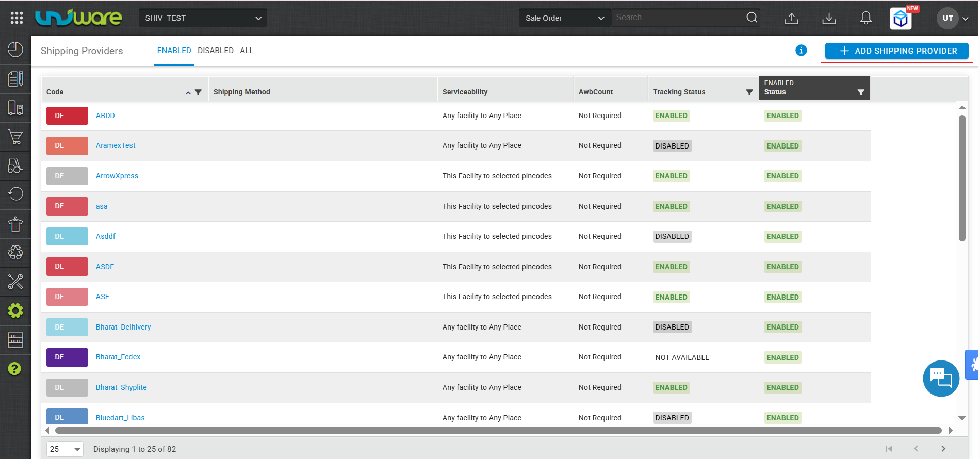Open the returns circular arrow icon
980x459 pixels.
coord(15,194)
